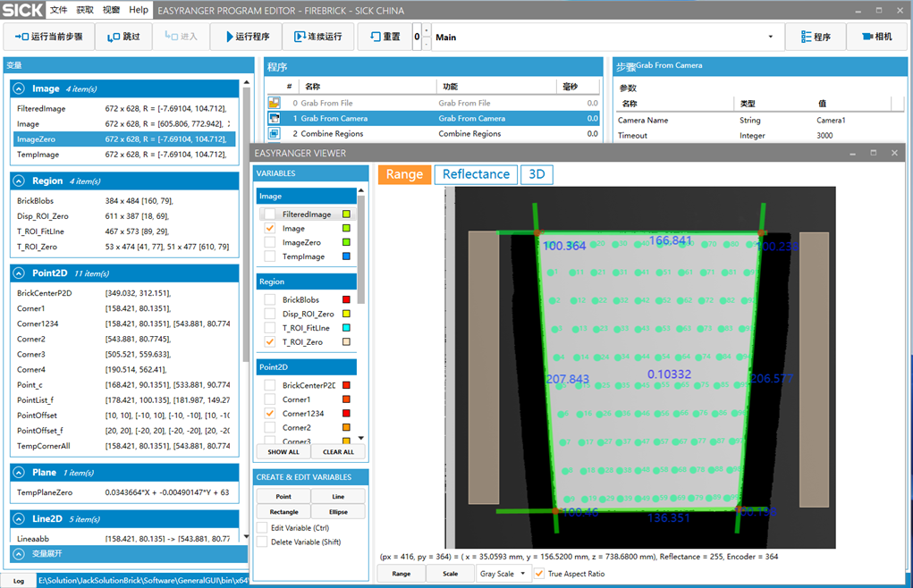Toggle the 变量展开 expander at panel bottom
Image resolution: width=913 pixels, height=588 pixels.
[19, 554]
